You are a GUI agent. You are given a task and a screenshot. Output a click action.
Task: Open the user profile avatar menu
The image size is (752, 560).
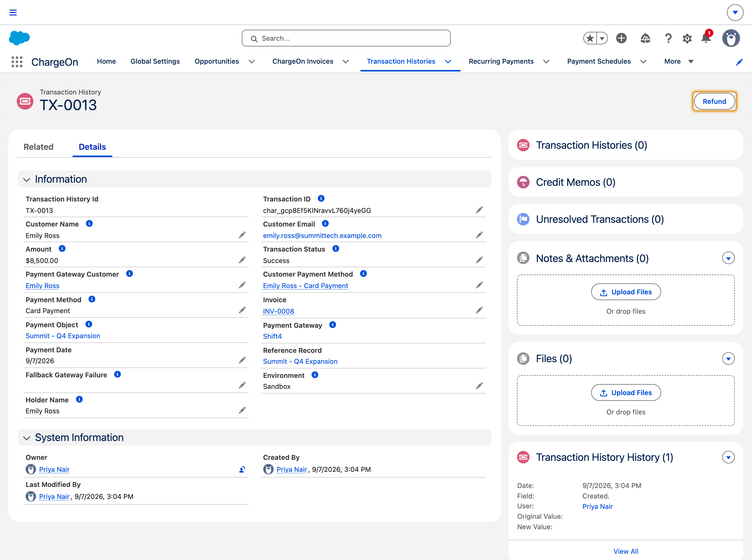click(x=731, y=38)
